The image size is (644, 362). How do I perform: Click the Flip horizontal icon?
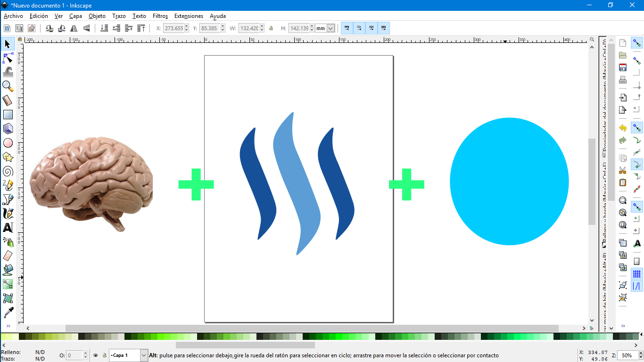coord(74,28)
